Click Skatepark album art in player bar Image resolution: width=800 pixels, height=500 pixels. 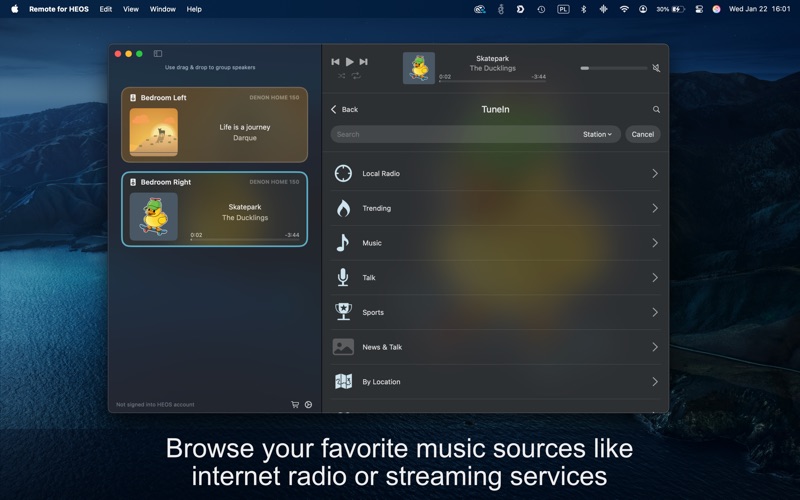tap(419, 68)
